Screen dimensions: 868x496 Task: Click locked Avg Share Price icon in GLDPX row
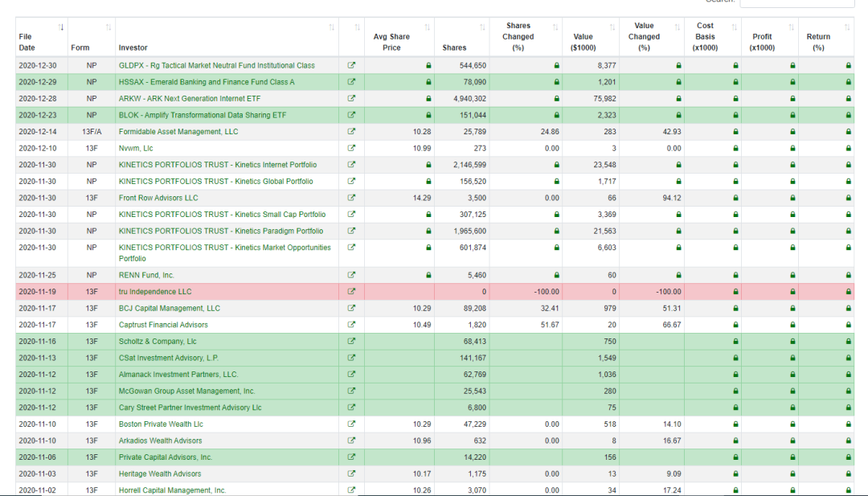428,65
